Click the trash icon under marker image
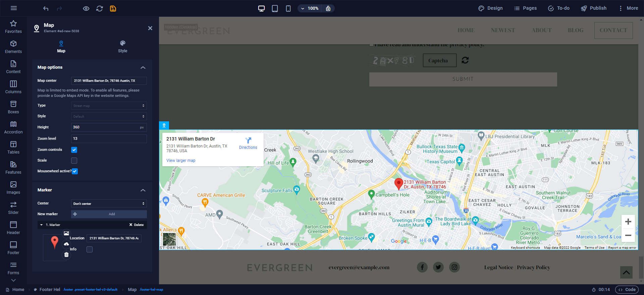The width and height of the screenshot is (644, 295). [x=66, y=255]
